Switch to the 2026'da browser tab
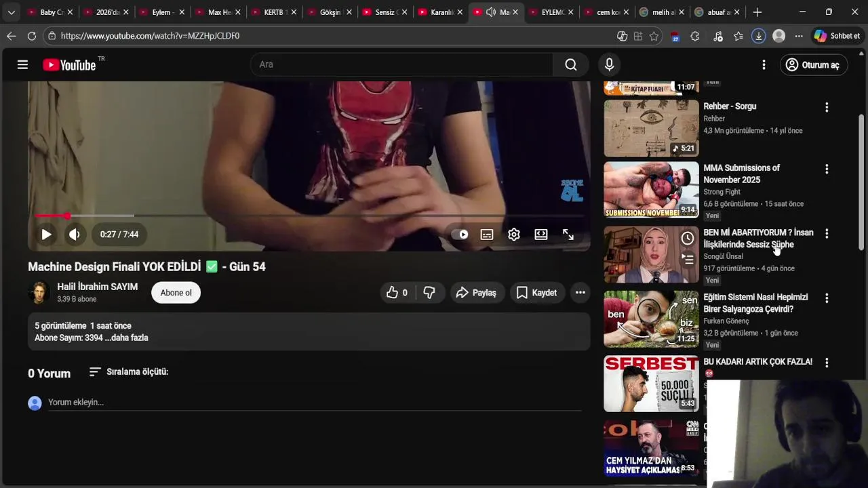 coord(105,12)
